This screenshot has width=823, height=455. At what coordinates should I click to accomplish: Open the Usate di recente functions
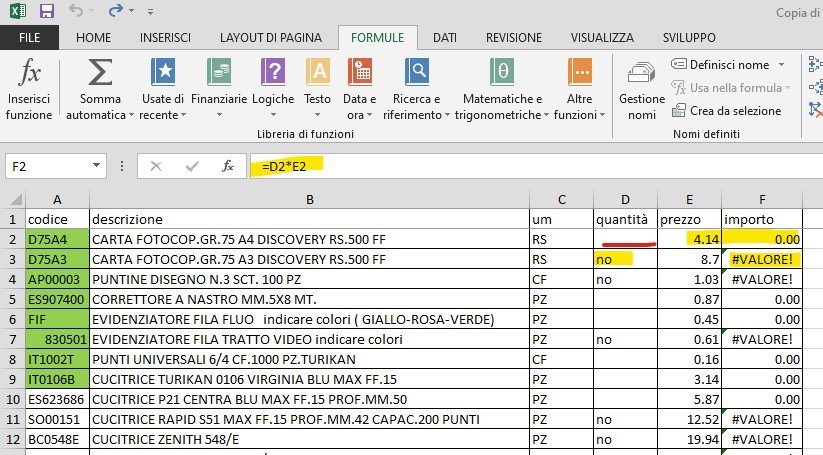click(x=163, y=89)
